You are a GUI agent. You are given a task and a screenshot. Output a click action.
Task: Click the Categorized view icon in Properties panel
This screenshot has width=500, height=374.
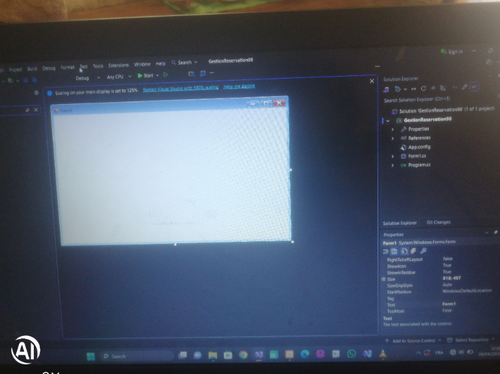[x=386, y=252]
